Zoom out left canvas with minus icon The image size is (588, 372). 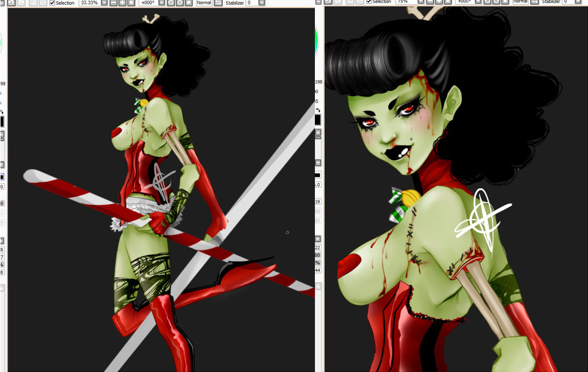tap(113, 3)
